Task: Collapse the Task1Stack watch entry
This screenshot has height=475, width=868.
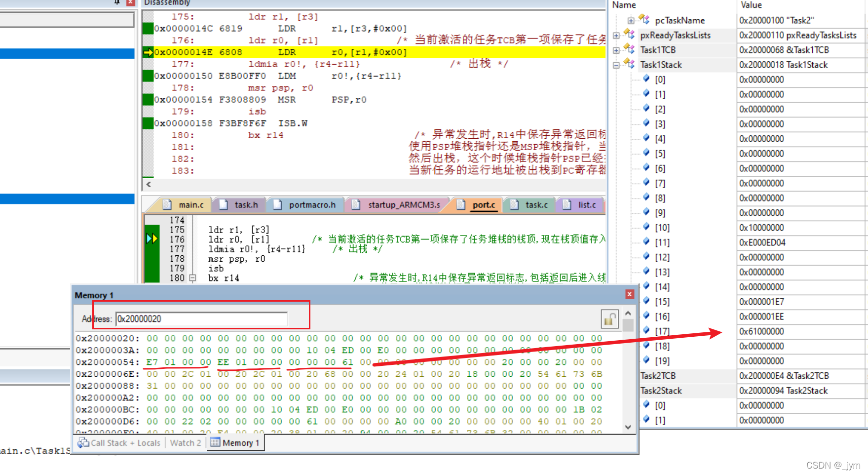Action: click(616, 65)
